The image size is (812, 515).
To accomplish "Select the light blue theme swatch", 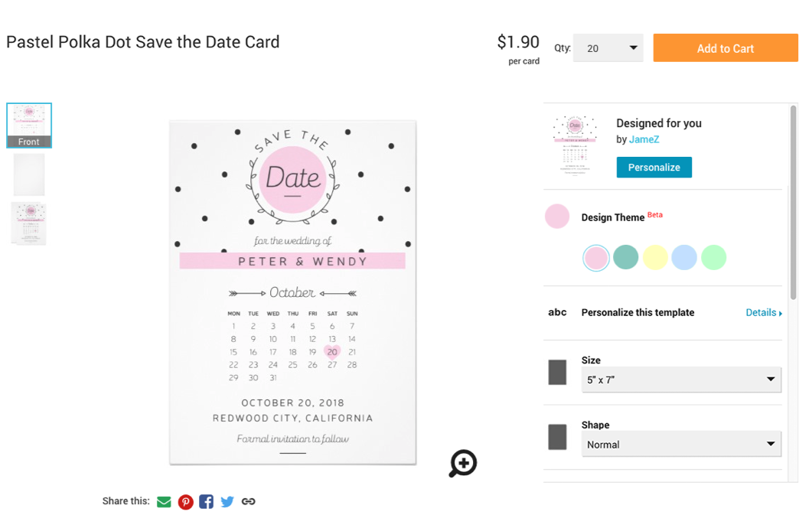I will (x=684, y=257).
